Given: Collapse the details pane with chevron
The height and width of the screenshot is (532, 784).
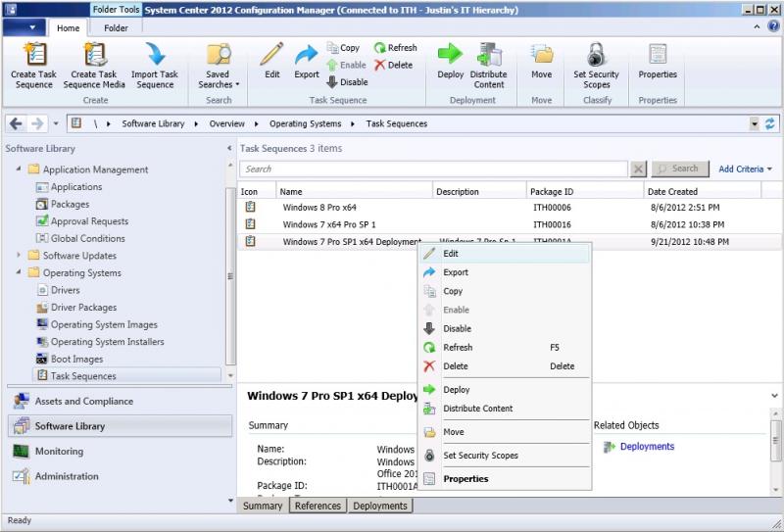Looking at the screenshot, I should (x=774, y=396).
